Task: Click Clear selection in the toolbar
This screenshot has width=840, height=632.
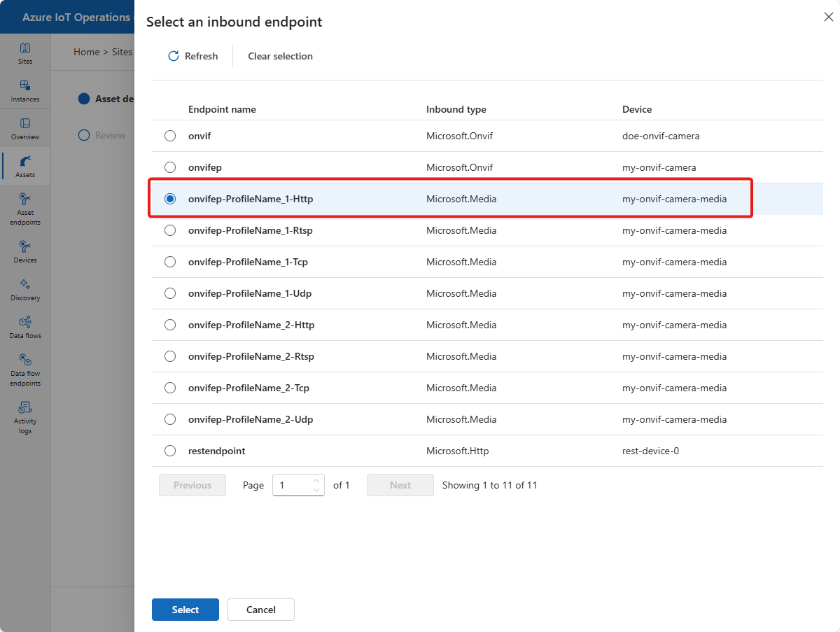Action: (x=280, y=56)
